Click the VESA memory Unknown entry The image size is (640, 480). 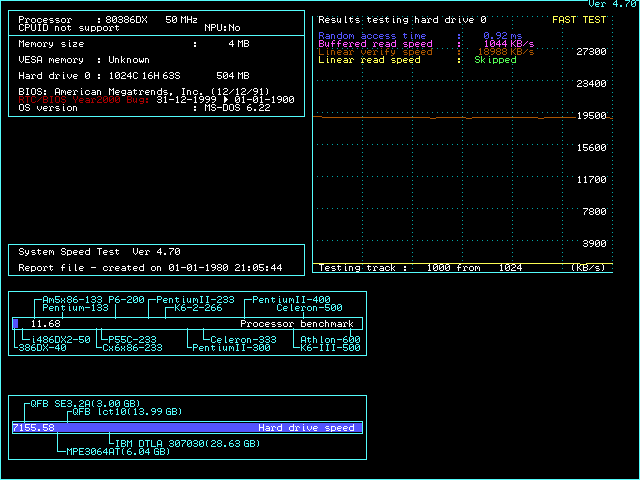point(84,60)
